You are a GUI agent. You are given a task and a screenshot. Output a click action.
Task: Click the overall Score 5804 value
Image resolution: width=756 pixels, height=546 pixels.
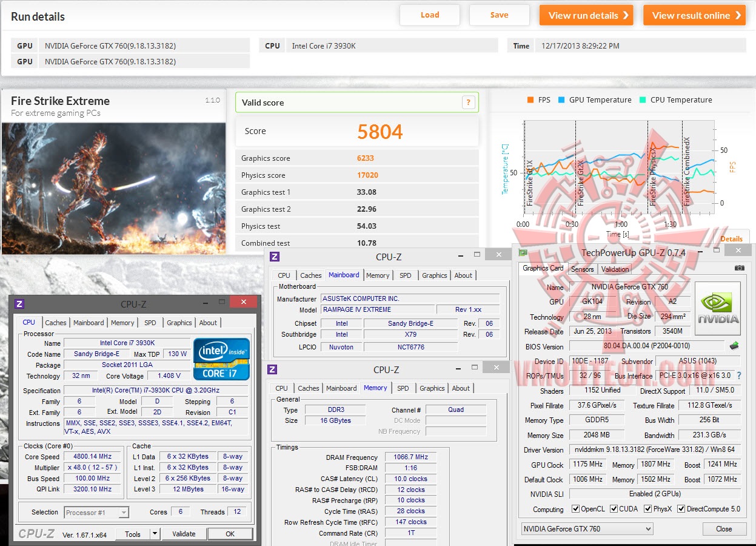[x=380, y=131]
